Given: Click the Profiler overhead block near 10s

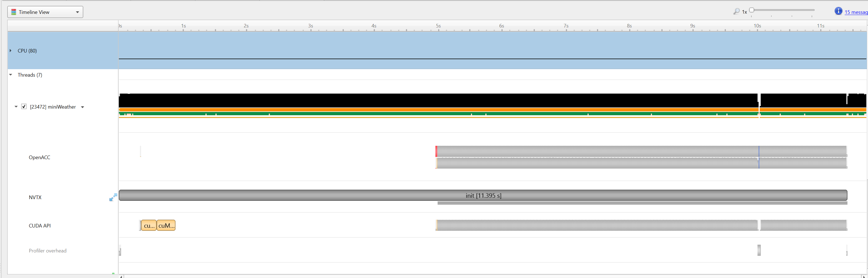Looking at the screenshot, I should click(x=759, y=250).
